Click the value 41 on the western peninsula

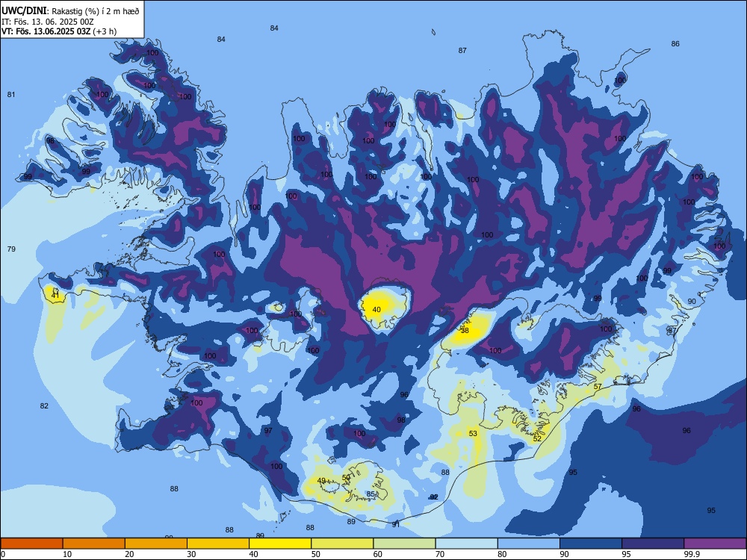pyautogui.click(x=55, y=296)
